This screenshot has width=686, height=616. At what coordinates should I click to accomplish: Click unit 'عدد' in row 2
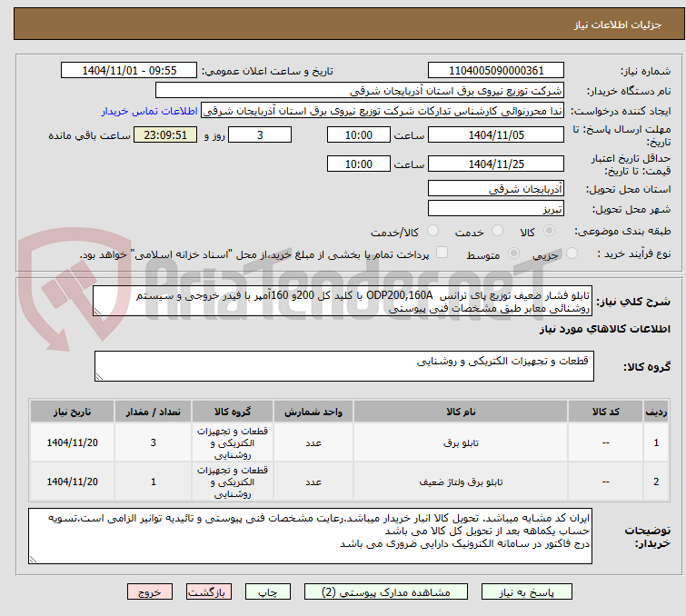(313, 482)
